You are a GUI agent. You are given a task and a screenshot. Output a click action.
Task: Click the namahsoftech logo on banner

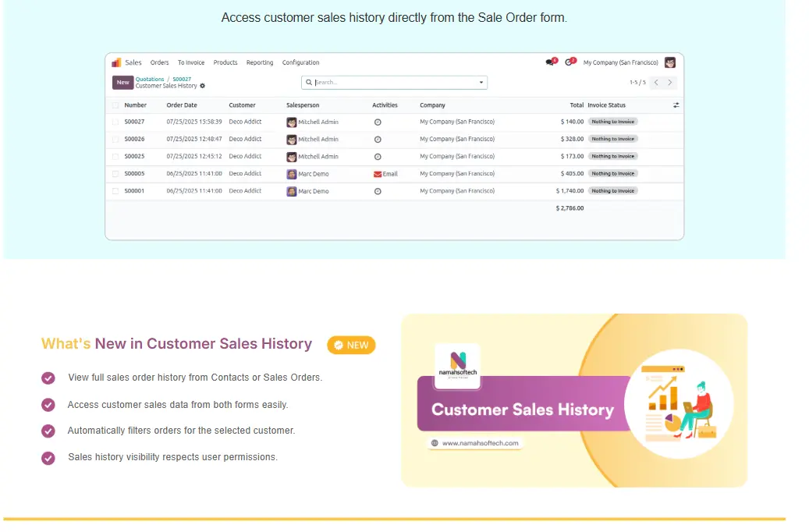pos(458,365)
